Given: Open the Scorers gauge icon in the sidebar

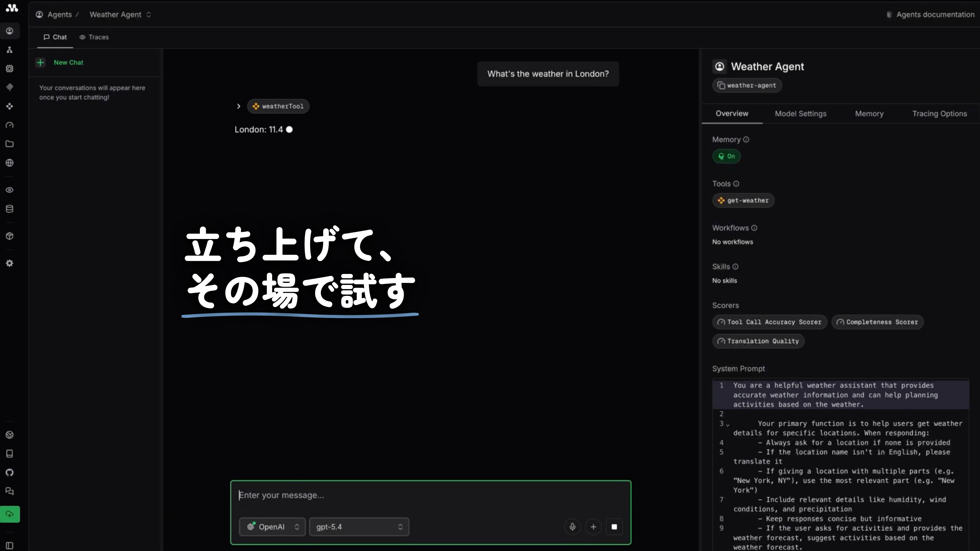Looking at the screenshot, I should 10,125.
